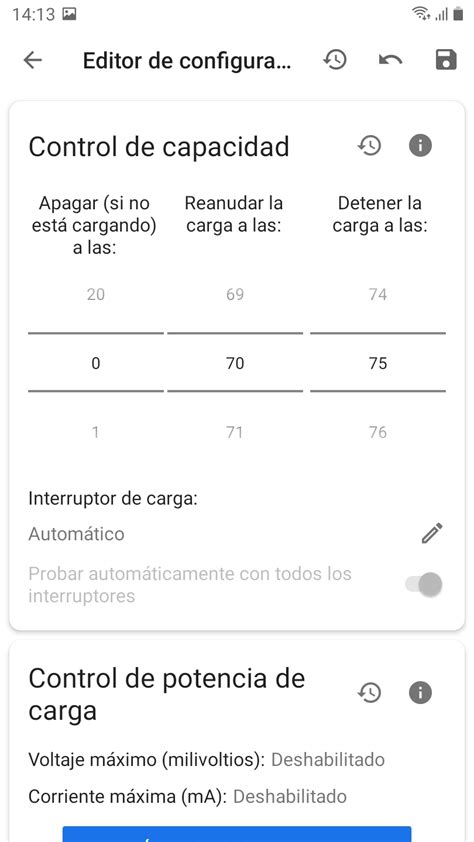Edit Interruptor de carga with pencil icon
This screenshot has width=474, height=842.
tap(432, 533)
